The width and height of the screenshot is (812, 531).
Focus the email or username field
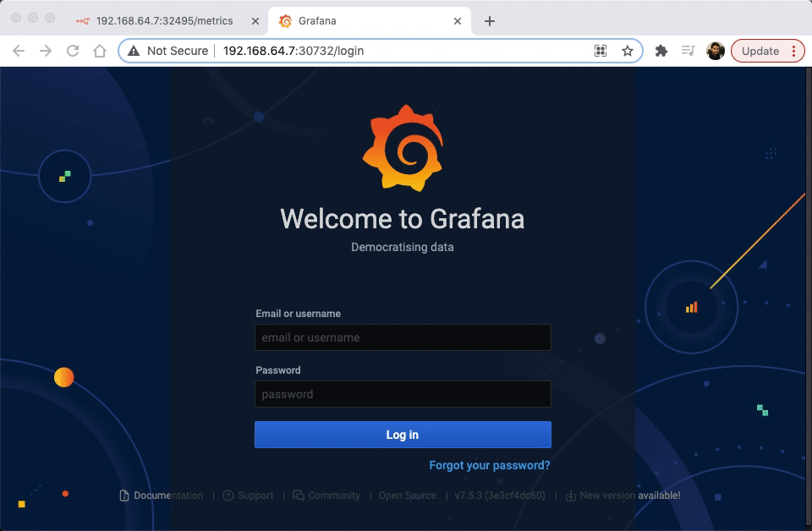403,337
